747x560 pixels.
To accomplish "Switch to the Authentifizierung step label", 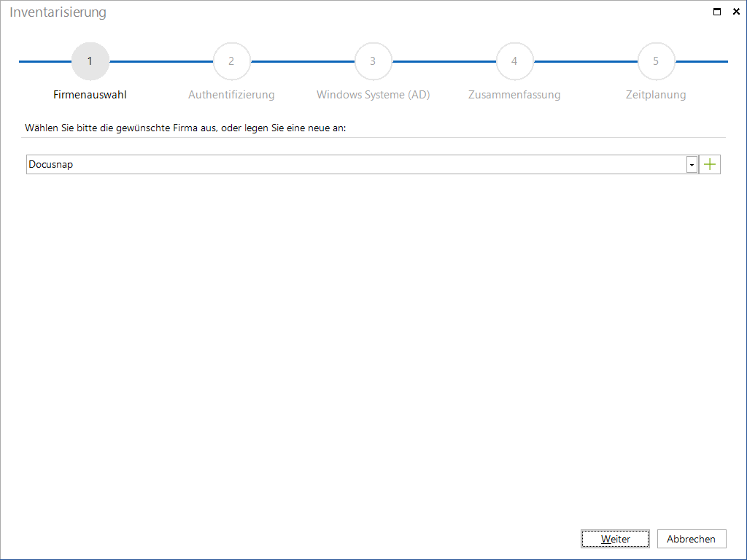I will 231,95.
